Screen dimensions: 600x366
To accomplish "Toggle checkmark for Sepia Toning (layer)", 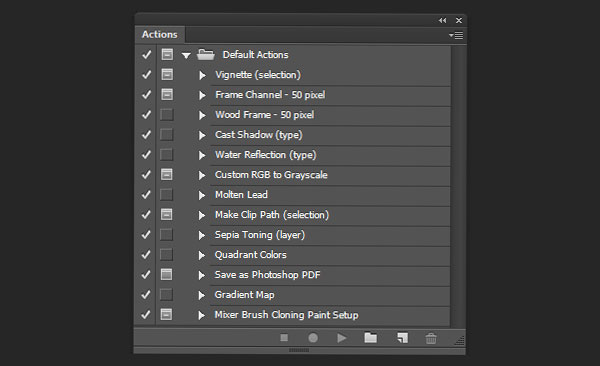I will click(146, 234).
